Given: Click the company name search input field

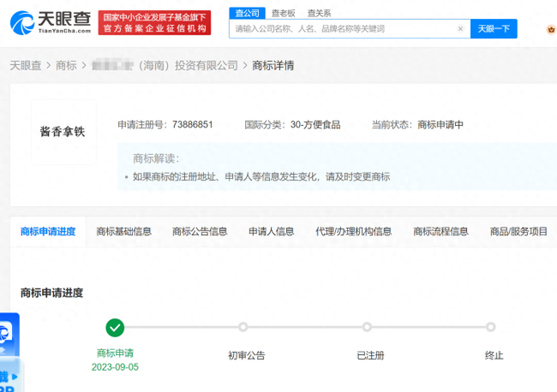Looking at the screenshot, I should click(343, 28).
